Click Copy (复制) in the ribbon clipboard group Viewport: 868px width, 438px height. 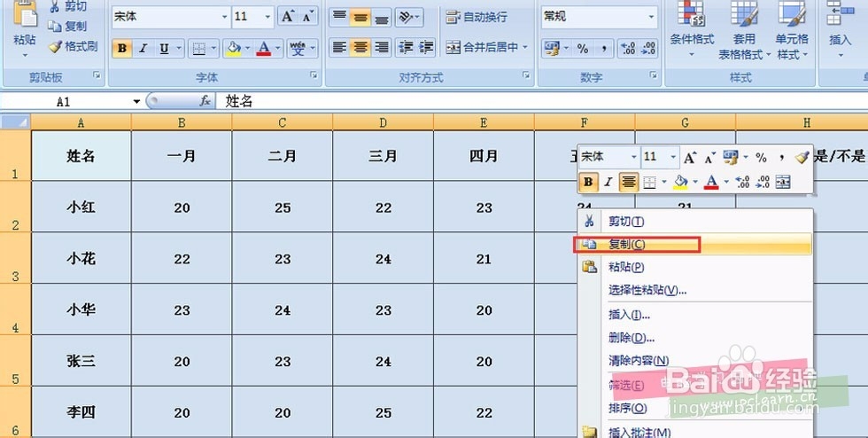click(67, 26)
